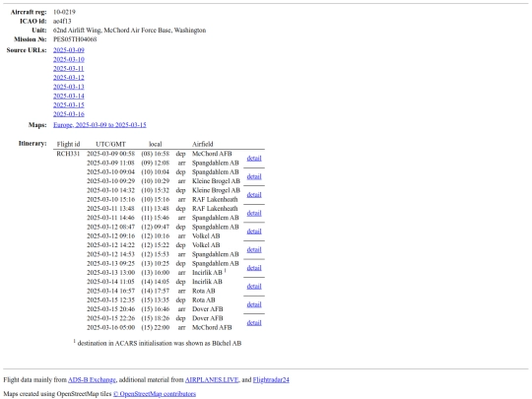Open detail for Rota to Dover AFB leg

point(254,304)
